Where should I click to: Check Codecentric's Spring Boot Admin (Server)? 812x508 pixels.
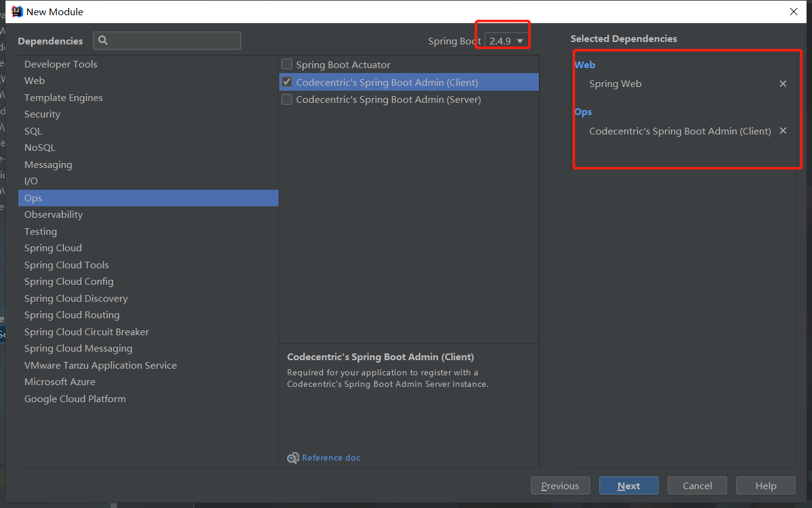pos(286,99)
